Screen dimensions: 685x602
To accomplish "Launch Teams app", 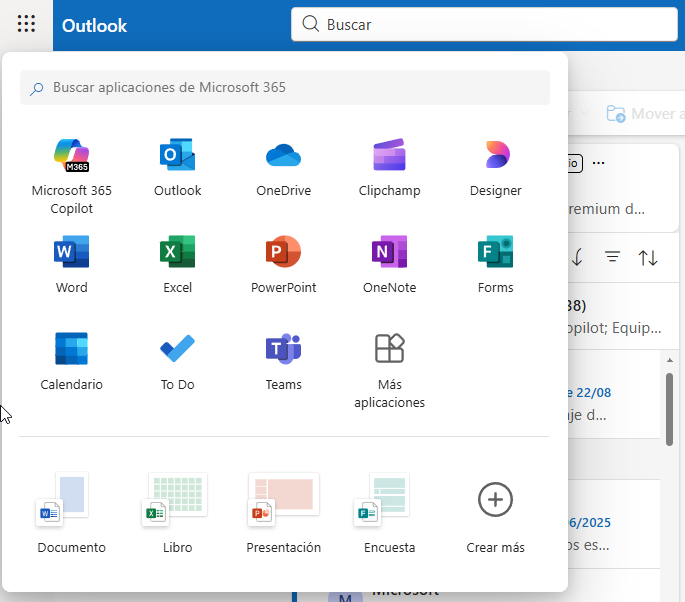I will [284, 362].
